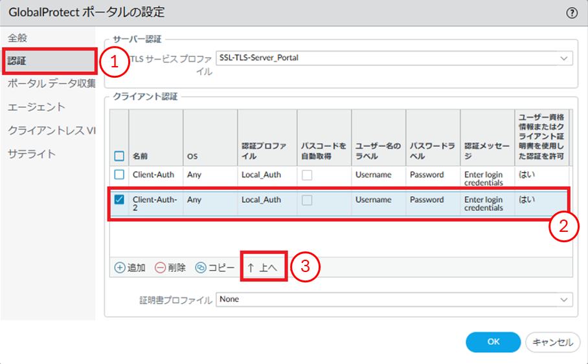Click the 削除 (delete) minus icon

click(160, 267)
